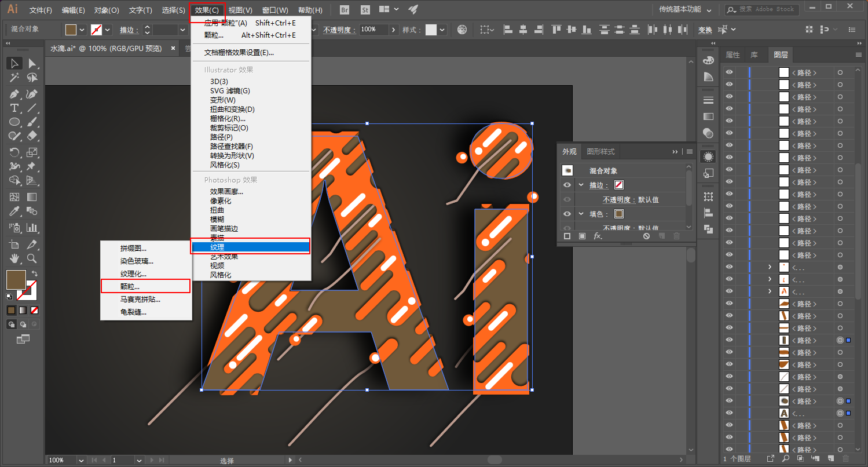The height and width of the screenshot is (467, 868).
Task: Select the Shape Builder tool
Action: point(15,181)
